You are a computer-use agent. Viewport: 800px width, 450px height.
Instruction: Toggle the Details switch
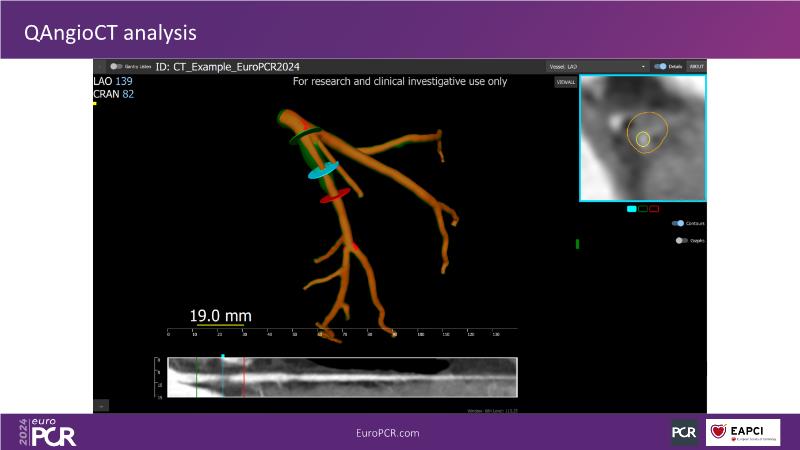661,66
